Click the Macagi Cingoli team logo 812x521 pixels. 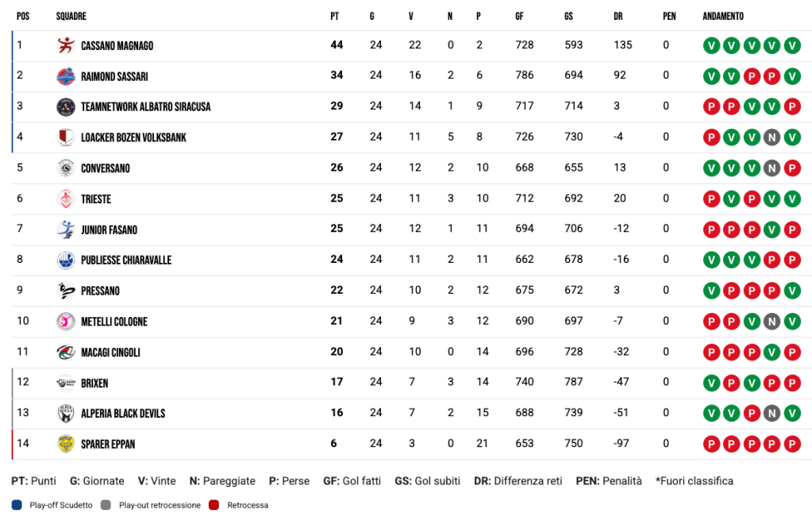pos(66,352)
